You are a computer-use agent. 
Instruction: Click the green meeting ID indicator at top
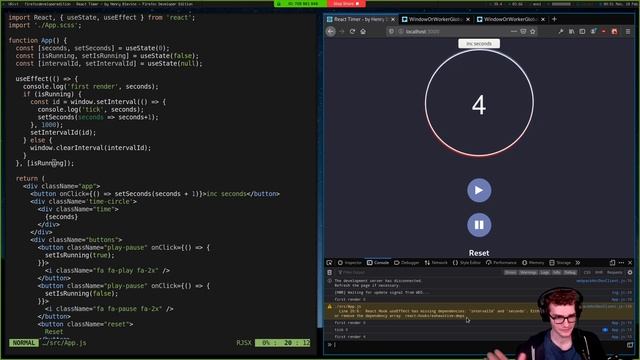[301, 4]
